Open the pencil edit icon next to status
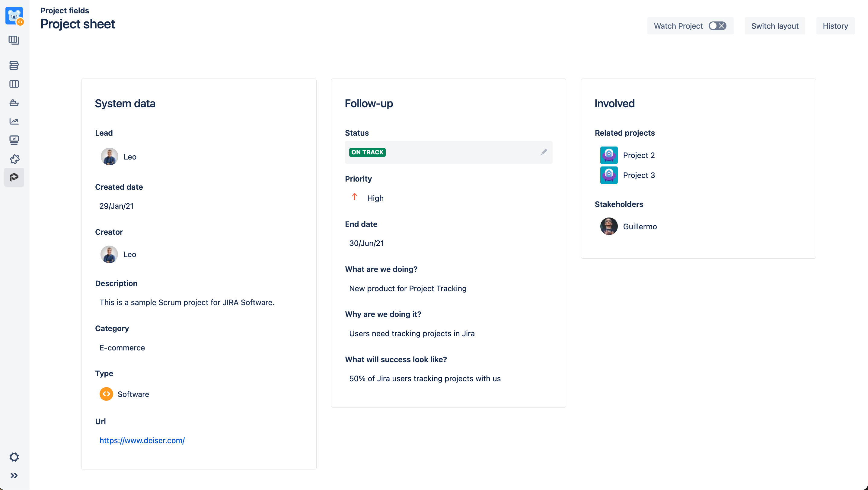This screenshot has width=868, height=490. [x=544, y=152]
